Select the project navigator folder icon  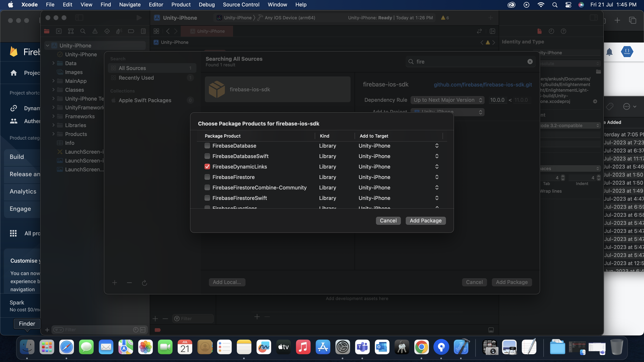[x=47, y=31]
